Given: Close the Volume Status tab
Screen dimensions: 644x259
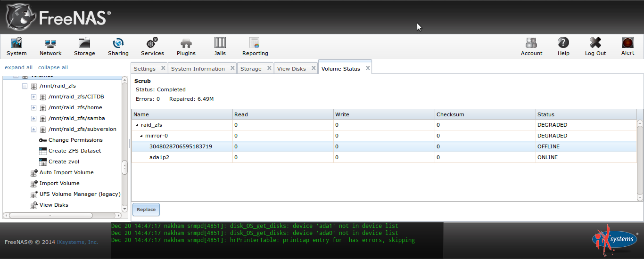Looking at the screenshot, I should (367, 68).
